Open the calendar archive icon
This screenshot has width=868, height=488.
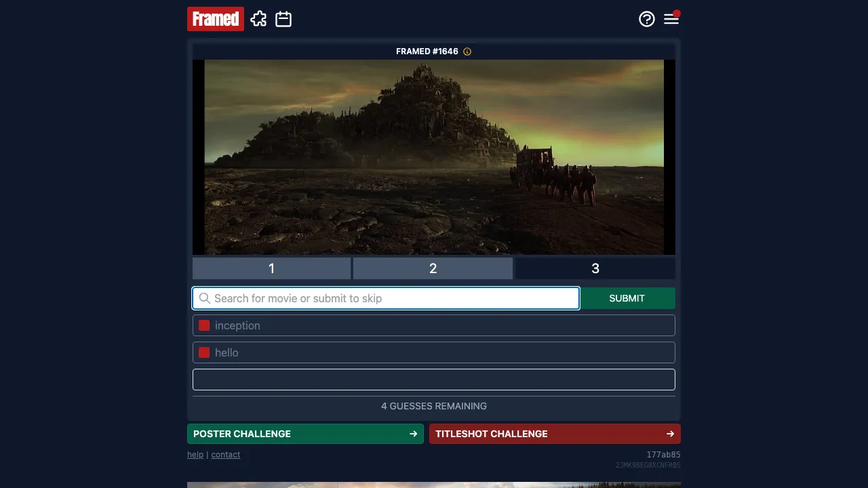point(283,19)
